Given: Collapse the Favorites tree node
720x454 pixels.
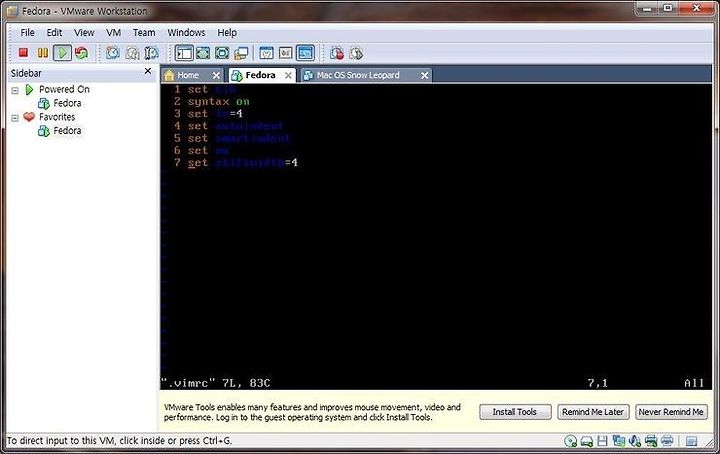Looking at the screenshot, I should (x=15, y=118).
